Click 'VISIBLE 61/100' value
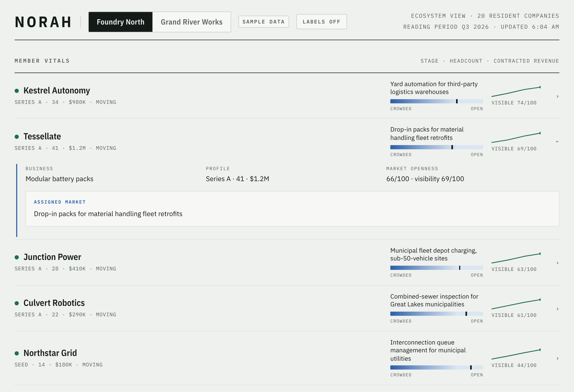The image size is (574, 392). click(514, 315)
